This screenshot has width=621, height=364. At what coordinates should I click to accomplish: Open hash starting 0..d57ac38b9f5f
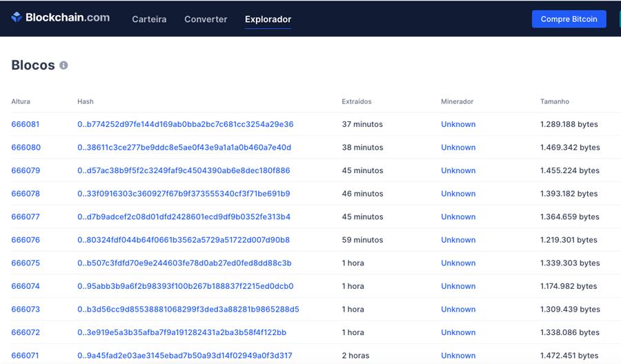184,171
